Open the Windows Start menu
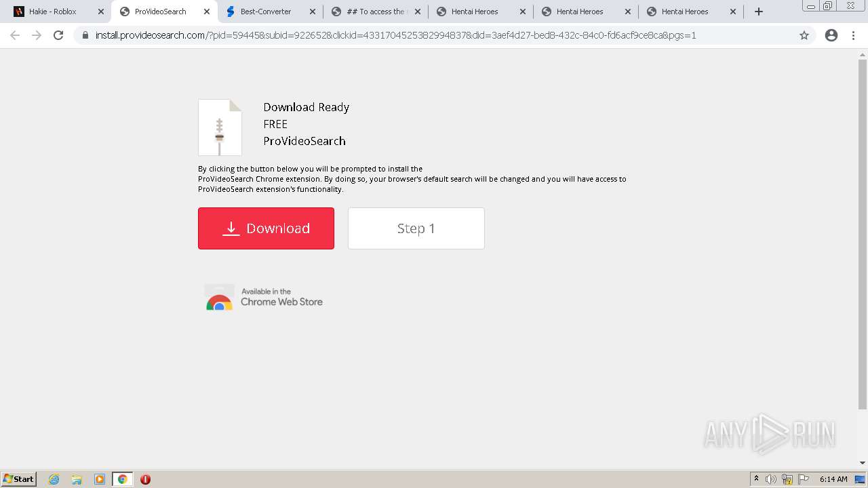 click(x=19, y=479)
